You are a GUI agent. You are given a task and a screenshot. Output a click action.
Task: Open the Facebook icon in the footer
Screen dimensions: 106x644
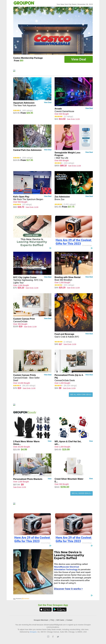coord(53,637)
